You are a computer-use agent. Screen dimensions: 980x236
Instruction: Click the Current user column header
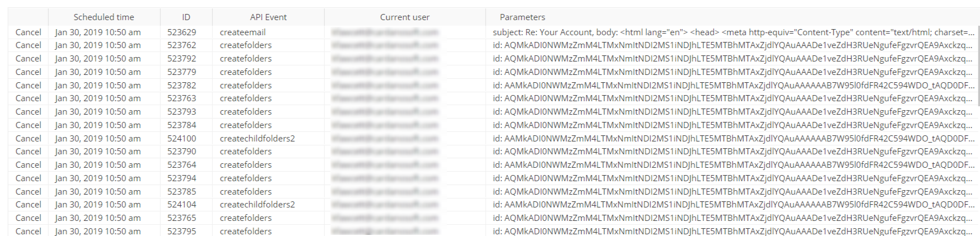(404, 17)
